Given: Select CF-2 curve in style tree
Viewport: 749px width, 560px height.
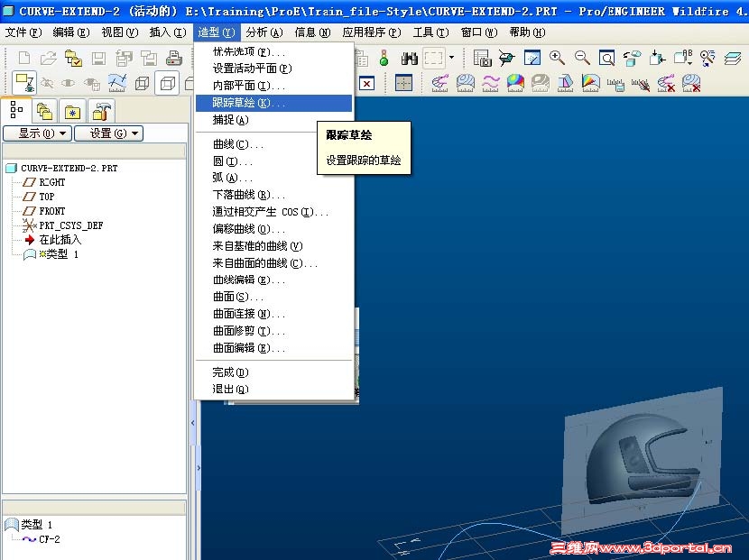Looking at the screenshot, I should 42,539.
